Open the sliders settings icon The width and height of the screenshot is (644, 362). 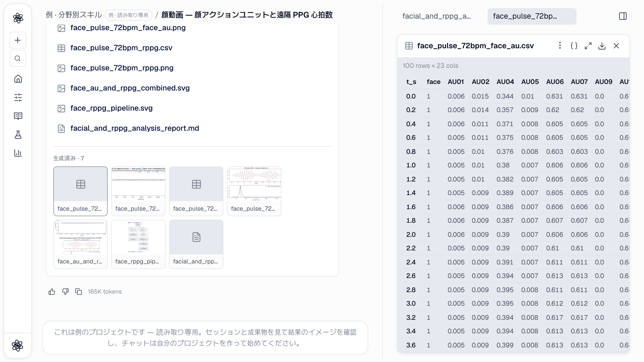coord(18,98)
